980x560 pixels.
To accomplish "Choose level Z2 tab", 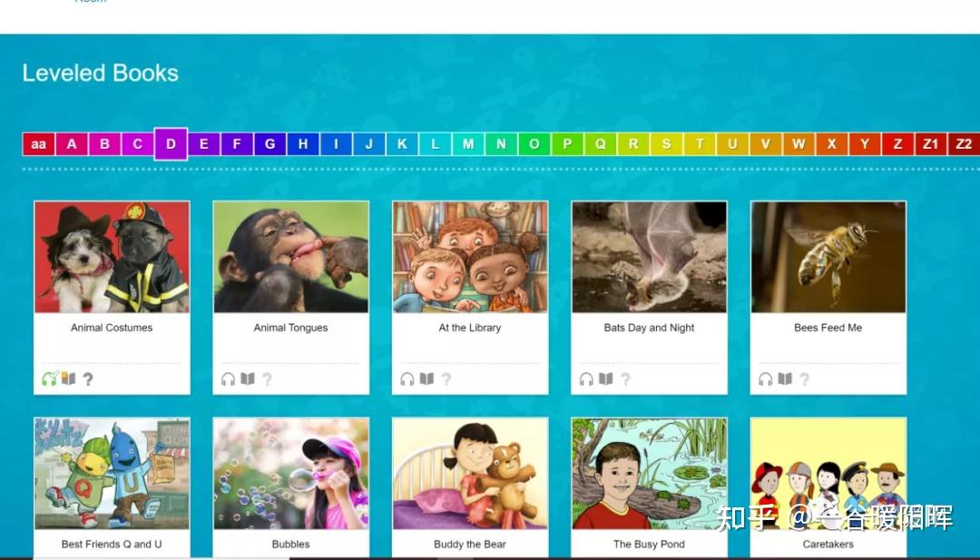I will pyautogui.click(x=964, y=143).
